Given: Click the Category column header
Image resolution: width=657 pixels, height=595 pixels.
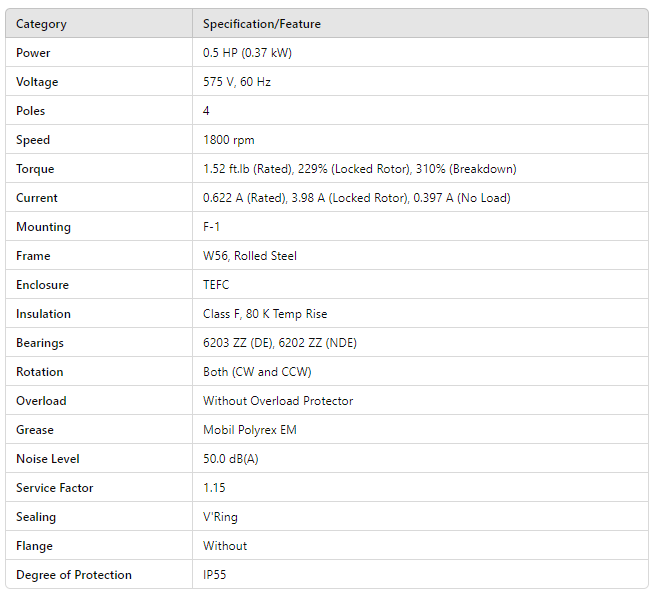Looking at the screenshot, I should 41,24.
